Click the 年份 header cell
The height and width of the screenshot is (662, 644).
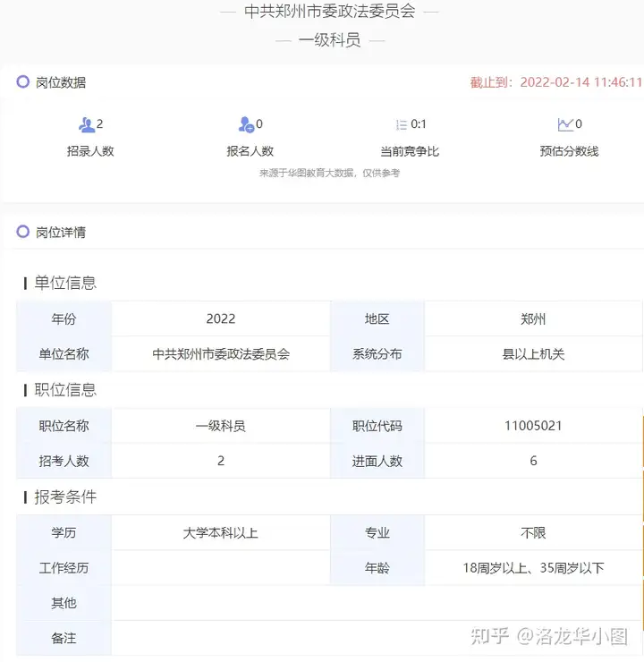pyautogui.click(x=64, y=318)
